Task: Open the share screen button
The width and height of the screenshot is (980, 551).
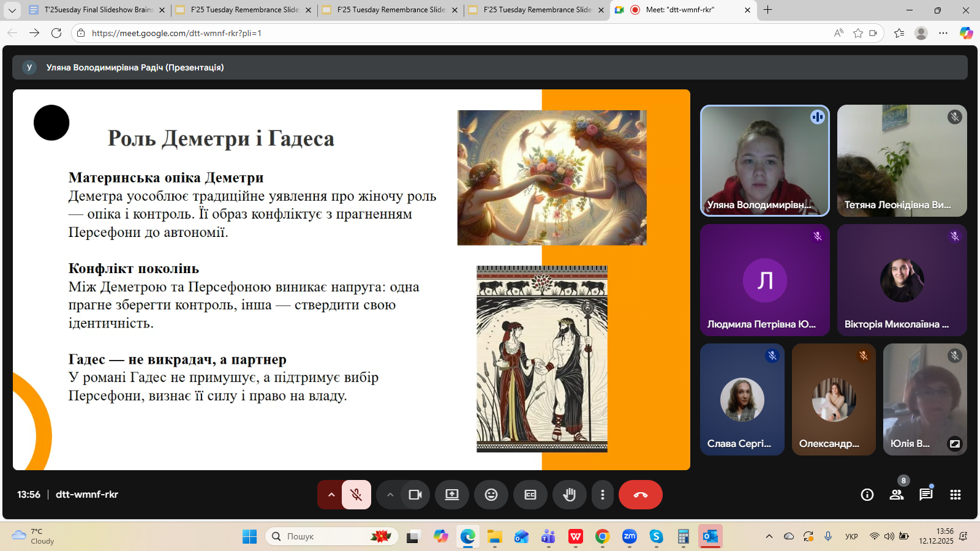Action: [452, 495]
